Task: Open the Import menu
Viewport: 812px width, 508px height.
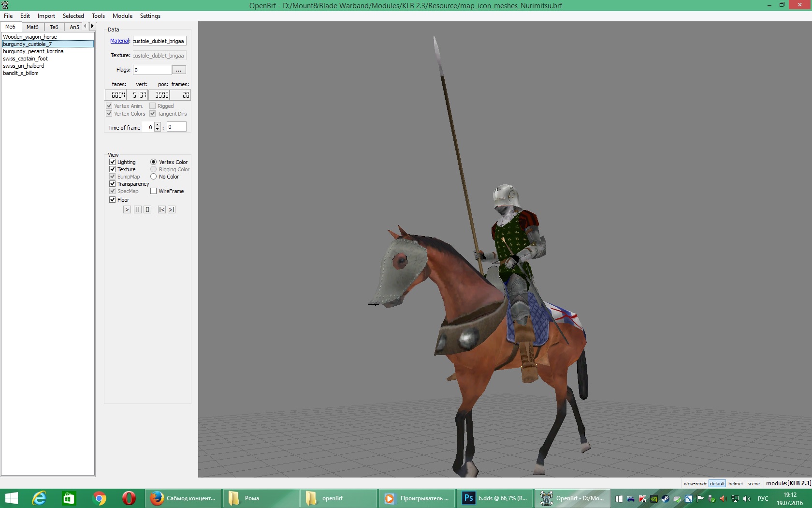Action: click(x=46, y=16)
